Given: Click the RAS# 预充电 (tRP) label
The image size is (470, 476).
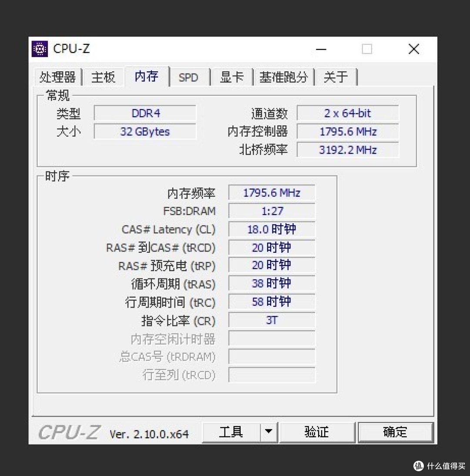Looking at the screenshot, I should [167, 266].
